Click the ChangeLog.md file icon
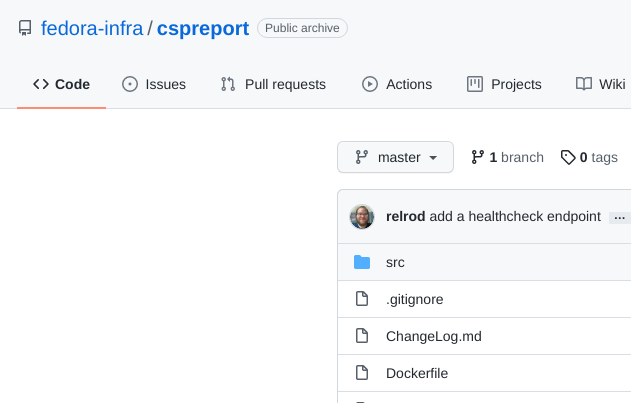The width and height of the screenshot is (631, 403). point(362,336)
